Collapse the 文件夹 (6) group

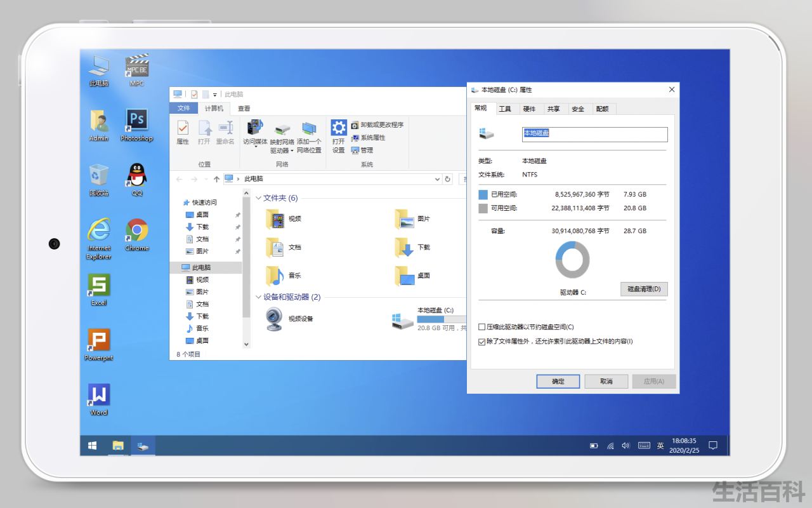tap(258, 198)
